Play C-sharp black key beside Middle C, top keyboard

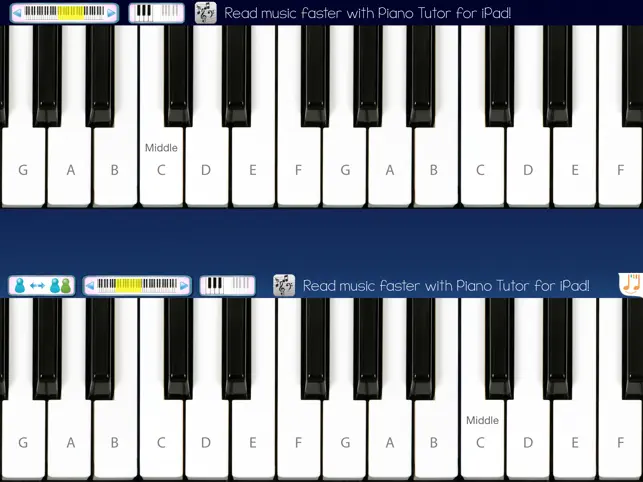pos(178,76)
